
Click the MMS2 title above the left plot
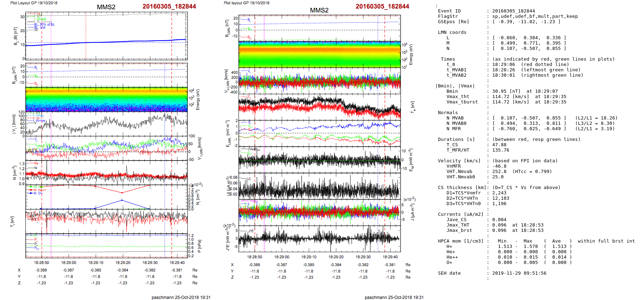106,7
